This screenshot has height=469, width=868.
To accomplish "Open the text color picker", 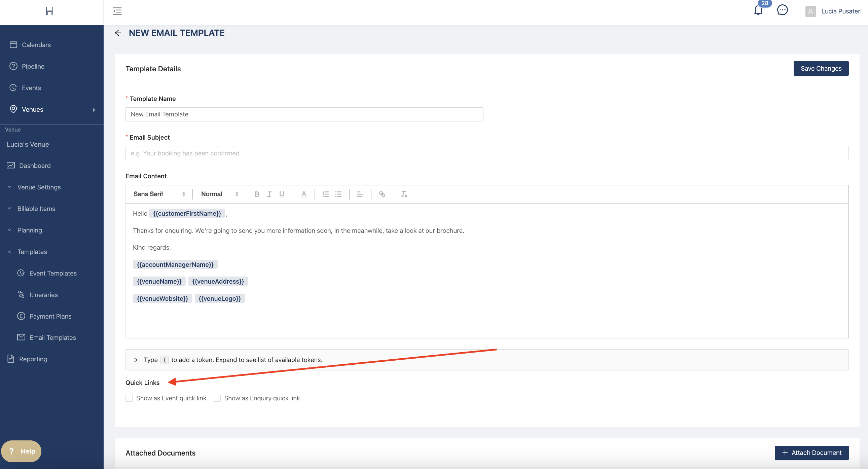I will click(x=303, y=194).
